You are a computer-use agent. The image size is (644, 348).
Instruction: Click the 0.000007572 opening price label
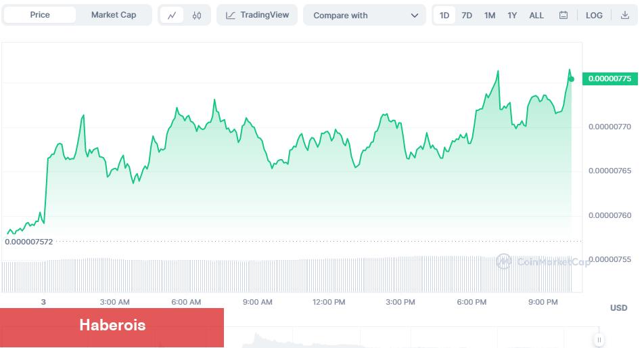pyautogui.click(x=28, y=242)
